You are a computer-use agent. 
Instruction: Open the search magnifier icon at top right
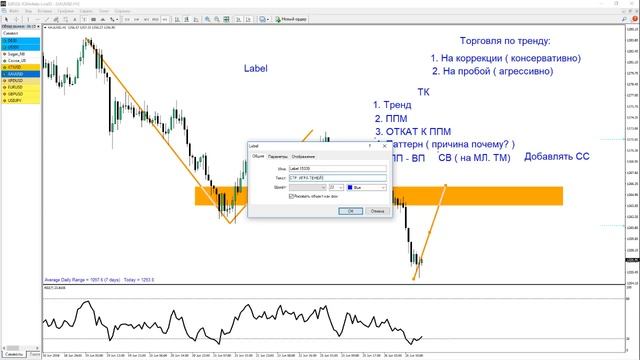coord(624,19)
